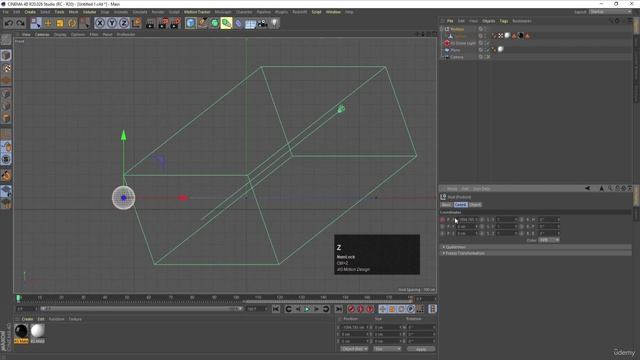Click the Autokeying button
Screen dimensions: 640x360
tap(360, 309)
